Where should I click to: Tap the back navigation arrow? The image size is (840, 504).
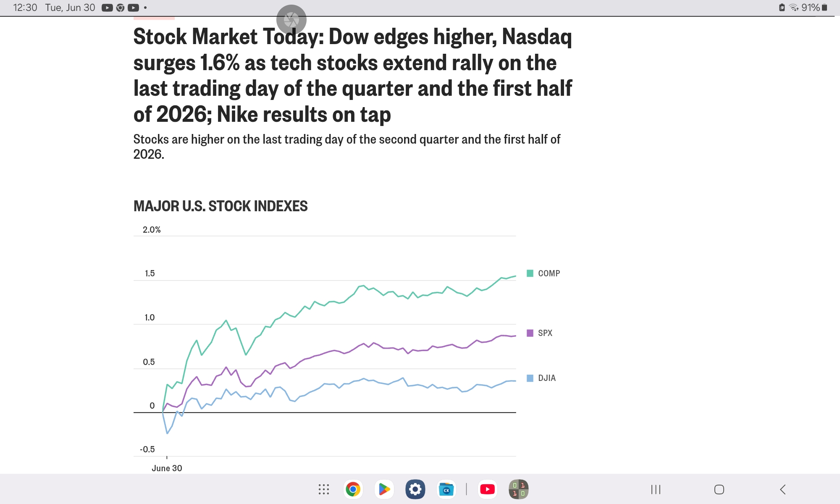coord(782,489)
